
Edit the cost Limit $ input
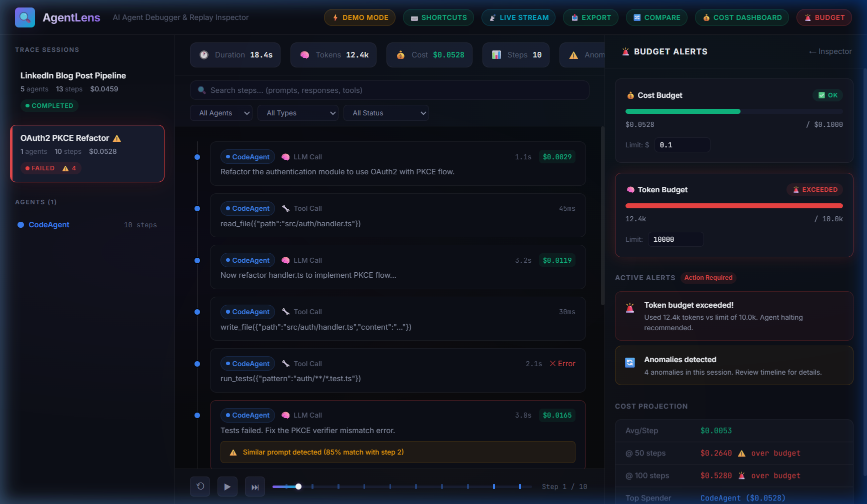[682, 145]
